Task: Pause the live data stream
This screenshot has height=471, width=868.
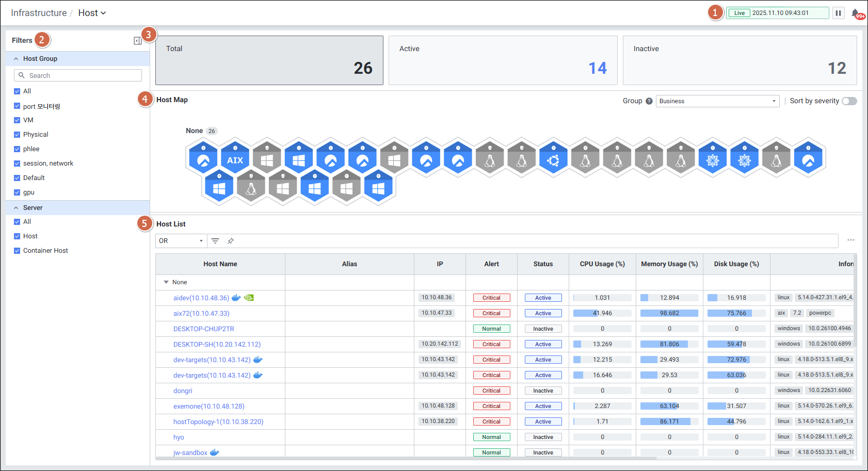Action: coord(839,13)
